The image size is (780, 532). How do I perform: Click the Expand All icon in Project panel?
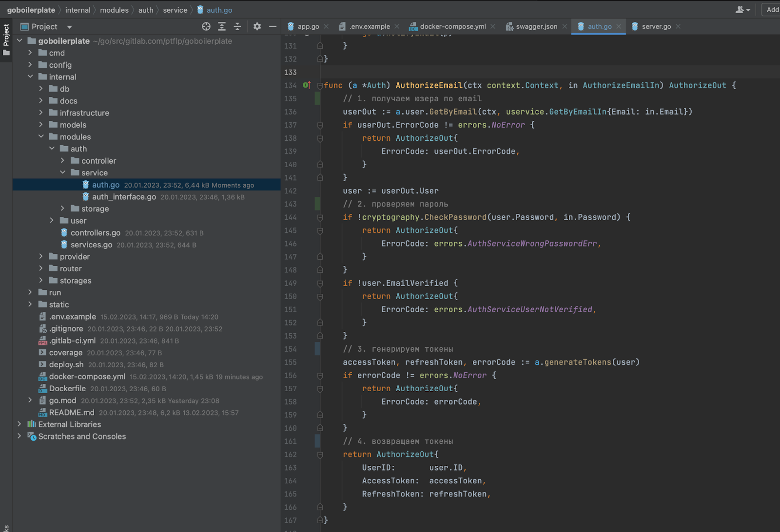coord(222,27)
